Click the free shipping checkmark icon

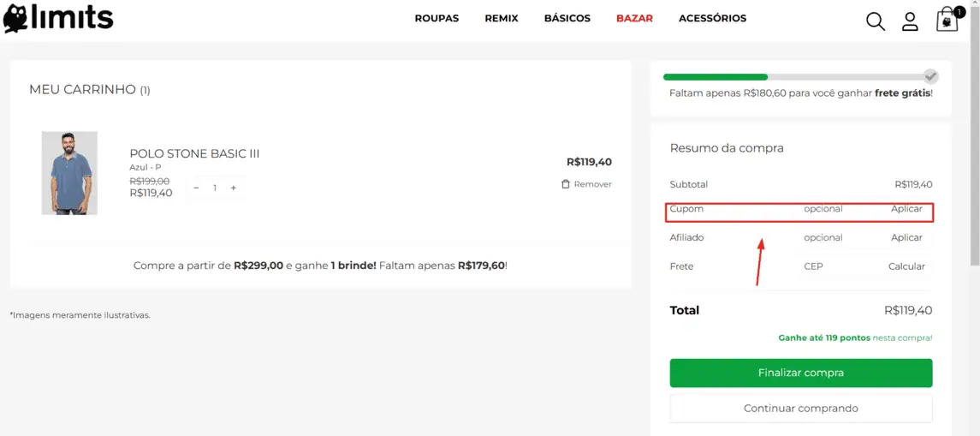tap(931, 76)
